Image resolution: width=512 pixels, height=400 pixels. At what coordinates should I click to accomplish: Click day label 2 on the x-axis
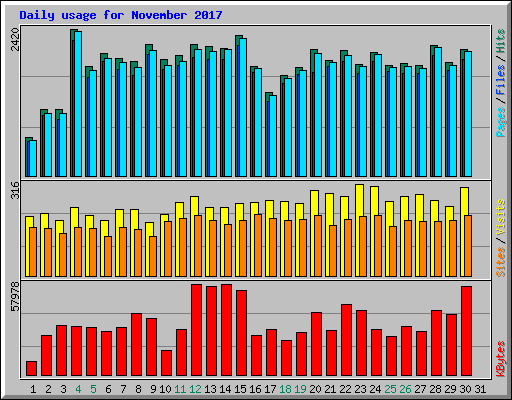pos(48,389)
